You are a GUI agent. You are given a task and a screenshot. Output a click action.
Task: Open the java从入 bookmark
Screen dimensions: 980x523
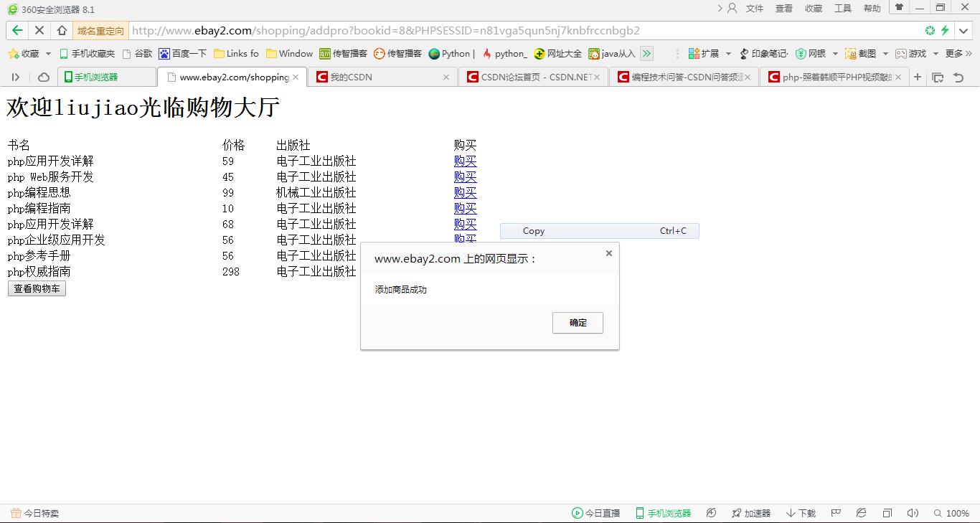(612, 54)
